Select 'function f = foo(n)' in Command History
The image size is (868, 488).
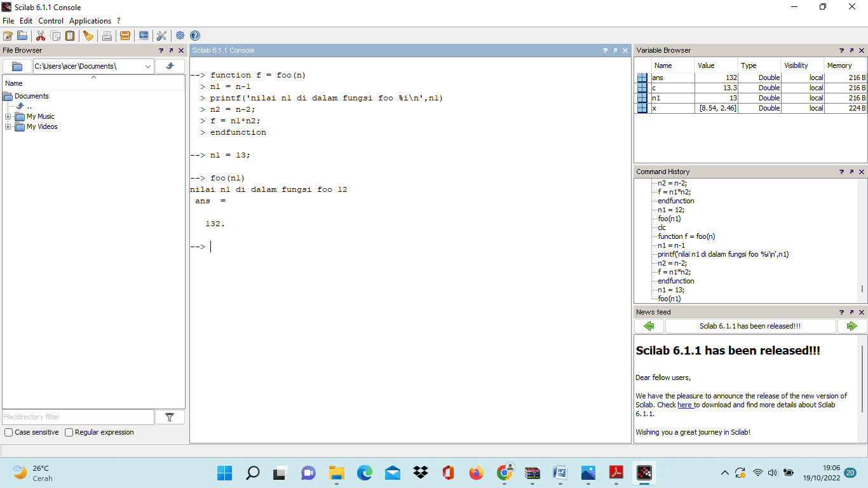click(686, 236)
